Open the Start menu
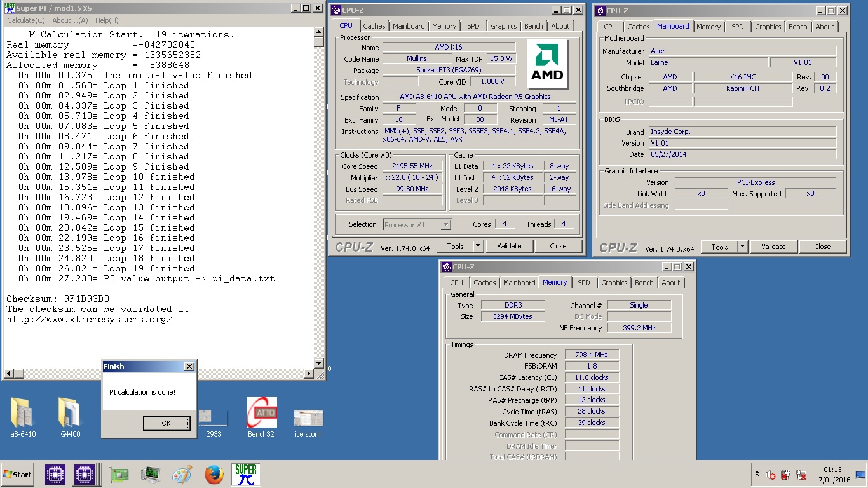Screen dimensions: 868x488 coord(18,475)
